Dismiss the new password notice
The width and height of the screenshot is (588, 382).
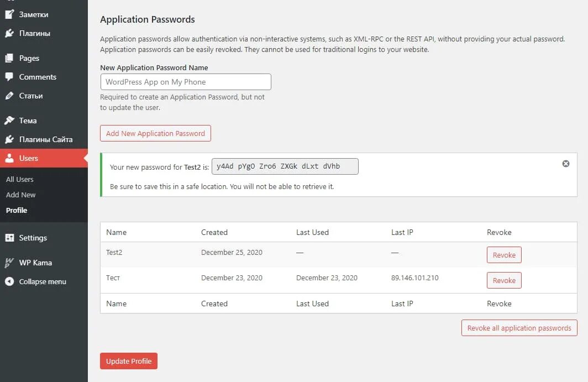(565, 164)
